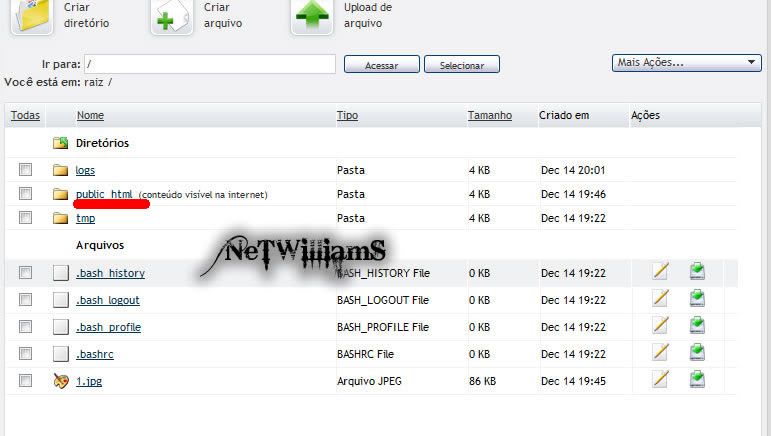Open the .bash_logout file link
Image resolution: width=772 pixels, height=436 pixels.
pos(108,300)
